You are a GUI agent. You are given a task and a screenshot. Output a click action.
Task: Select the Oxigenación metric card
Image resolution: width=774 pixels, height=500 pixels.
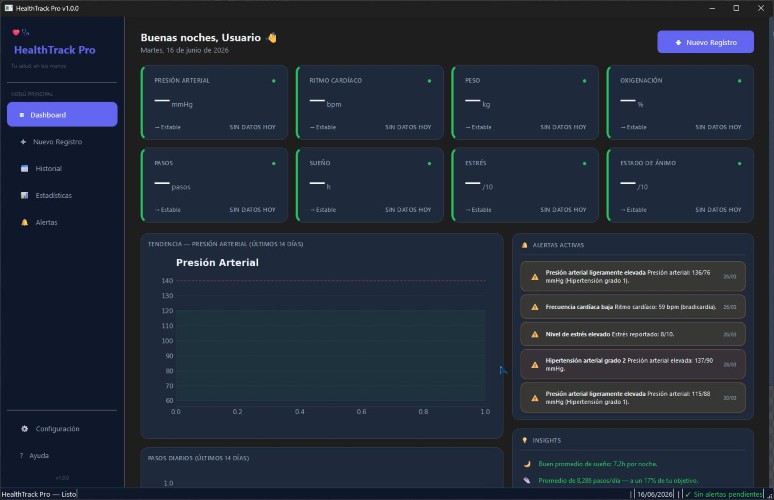680,102
